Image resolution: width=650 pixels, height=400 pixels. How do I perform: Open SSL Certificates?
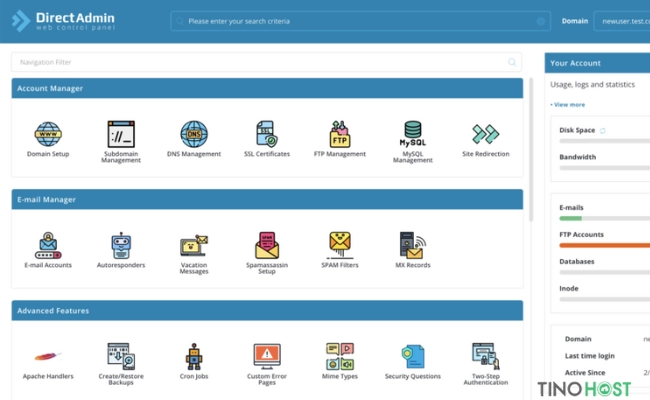point(267,139)
